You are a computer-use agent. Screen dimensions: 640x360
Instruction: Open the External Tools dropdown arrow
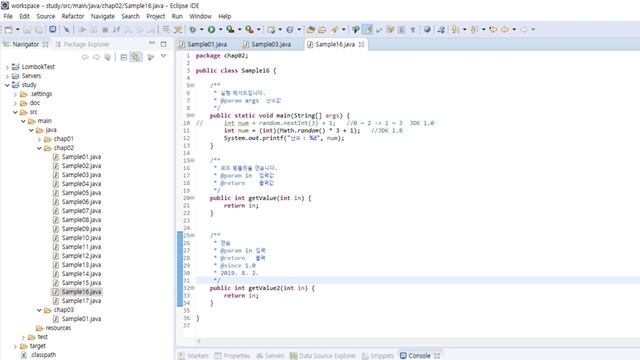258,29
